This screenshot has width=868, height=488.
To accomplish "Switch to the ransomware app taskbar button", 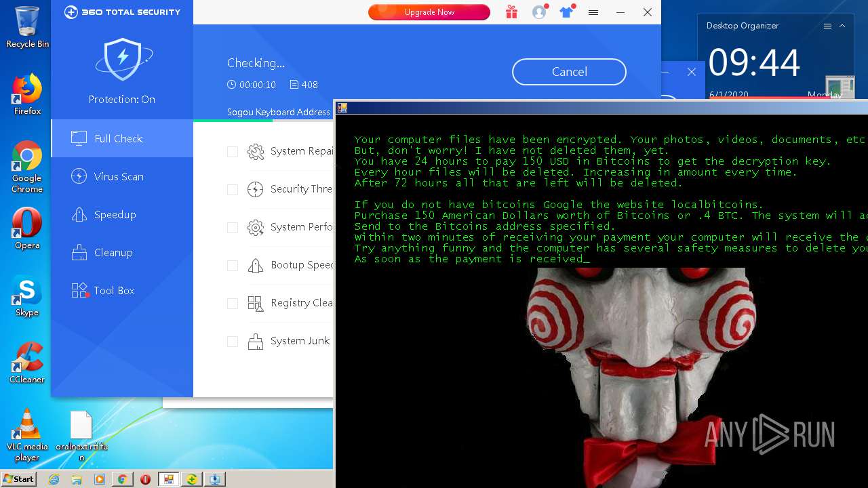I will pyautogui.click(x=168, y=479).
